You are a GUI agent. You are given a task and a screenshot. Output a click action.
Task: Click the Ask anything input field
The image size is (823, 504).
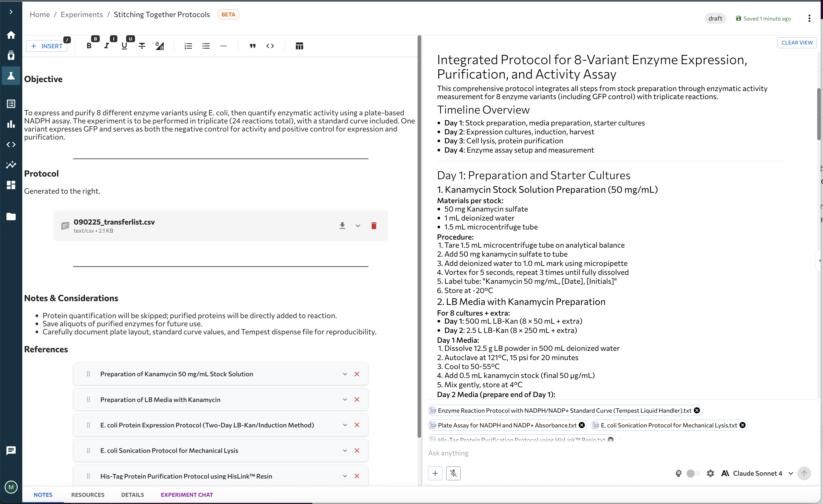click(618, 453)
